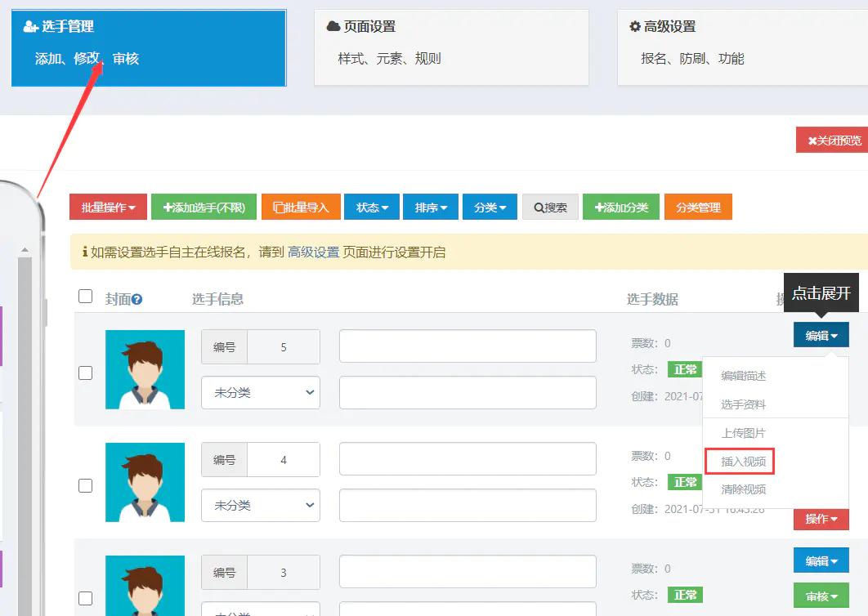Image resolution: width=868 pixels, height=616 pixels.
Task: Check the select-all checkbox in table header
Action: click(85, 296)
